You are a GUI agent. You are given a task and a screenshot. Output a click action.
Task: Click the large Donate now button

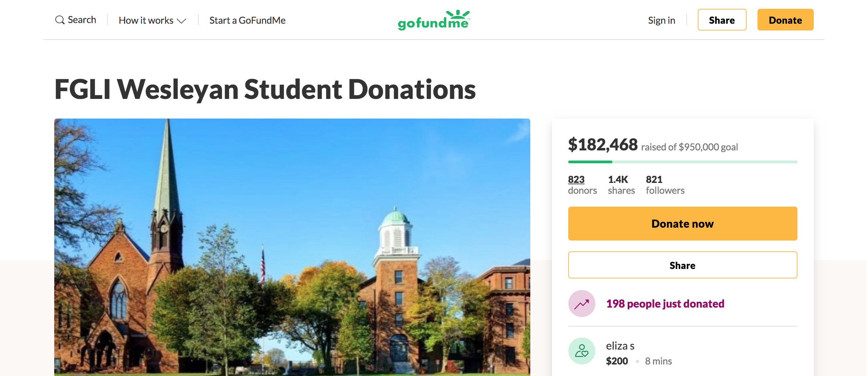pyautogui.click(x=683, y=224)
